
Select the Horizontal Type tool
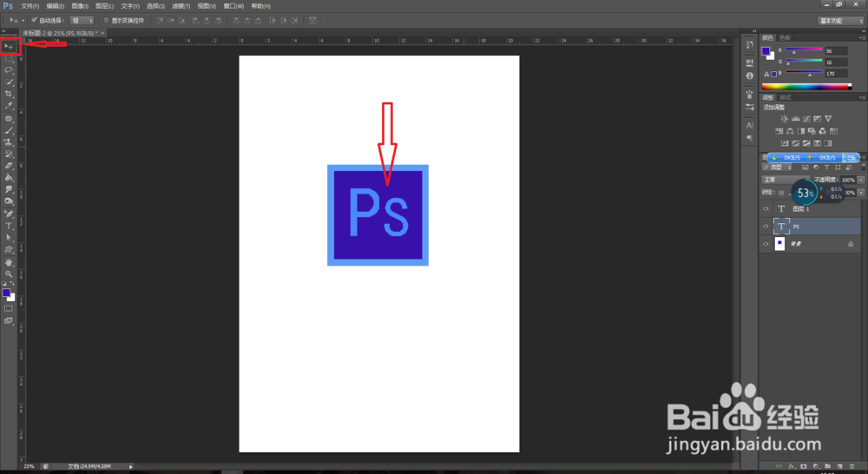[9, 226]
